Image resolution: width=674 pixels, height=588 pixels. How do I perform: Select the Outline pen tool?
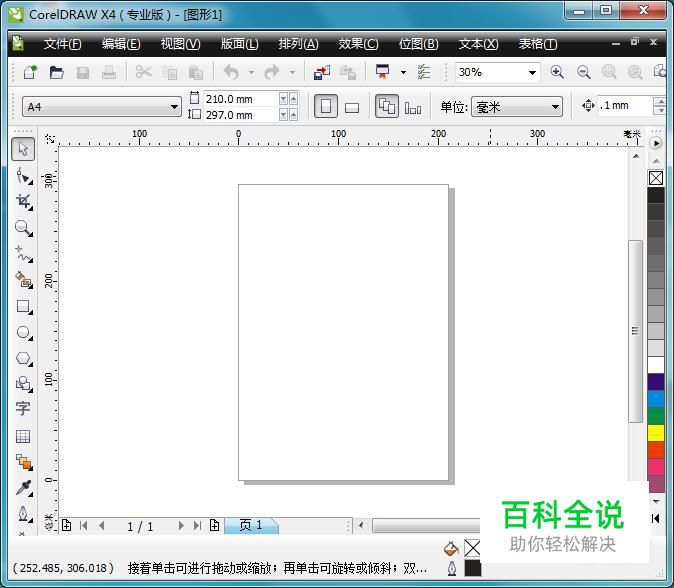[24, 514]
